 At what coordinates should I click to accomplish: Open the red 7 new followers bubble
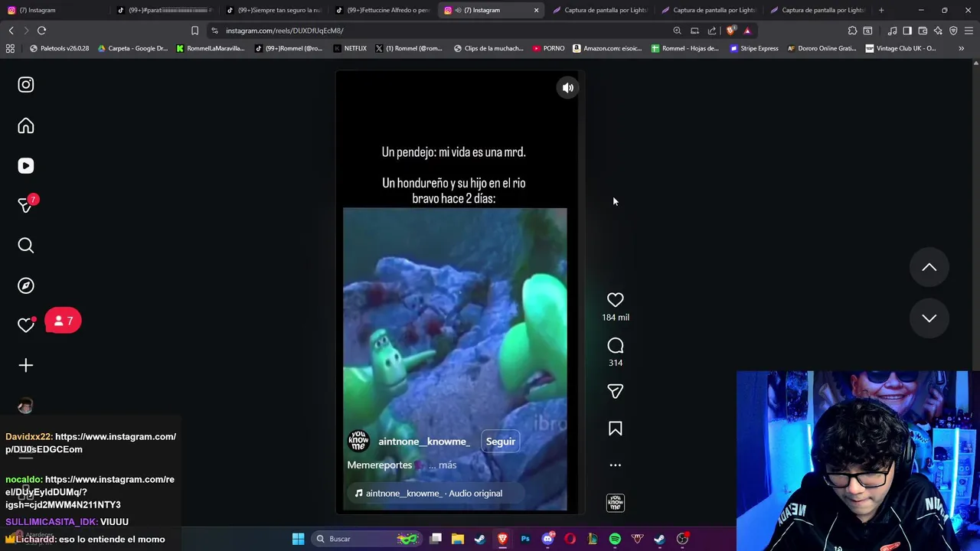(x=63, y=321)
